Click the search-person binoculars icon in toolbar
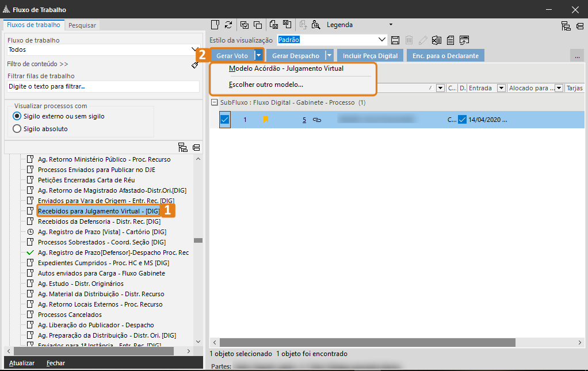The image size is (588, 371). coord(316,25)
